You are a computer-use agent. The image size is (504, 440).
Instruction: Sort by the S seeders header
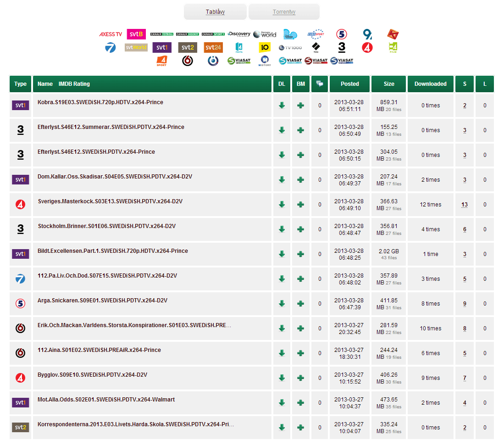pos(465,84)
